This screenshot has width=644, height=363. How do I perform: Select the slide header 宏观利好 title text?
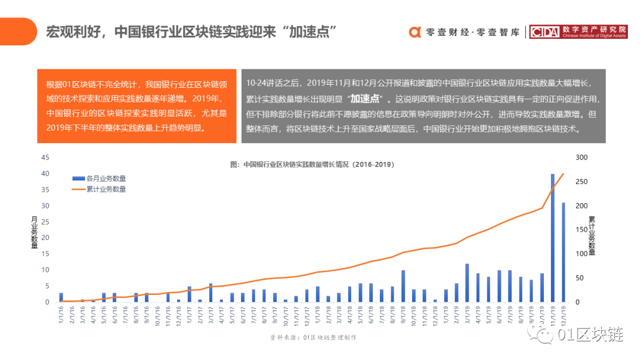coord(191,30)
